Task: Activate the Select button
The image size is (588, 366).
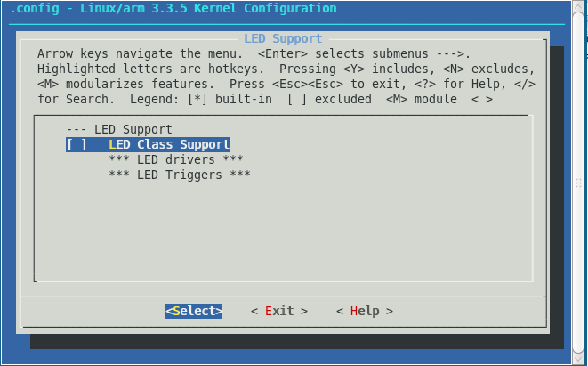Action: point(194,311)
